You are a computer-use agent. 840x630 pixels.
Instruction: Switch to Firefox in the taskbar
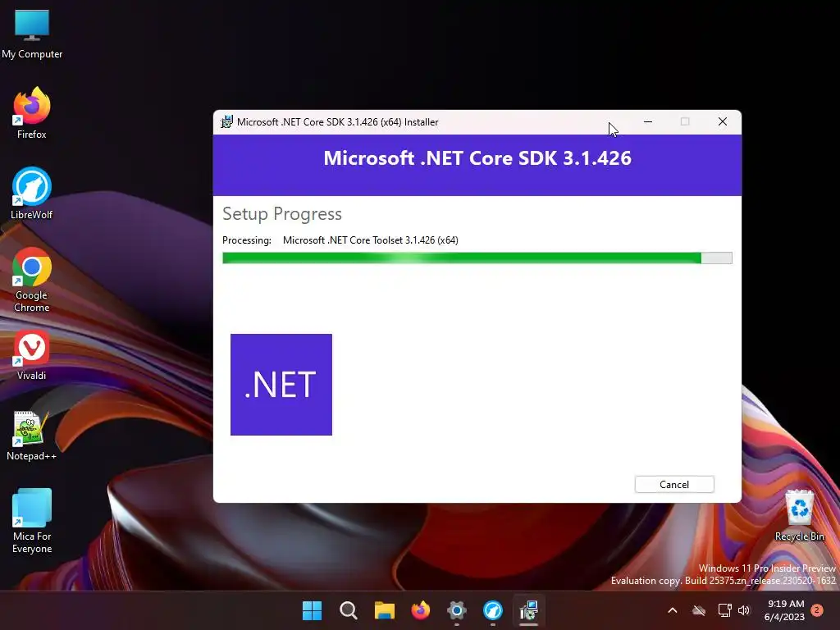tap(421, 610)
